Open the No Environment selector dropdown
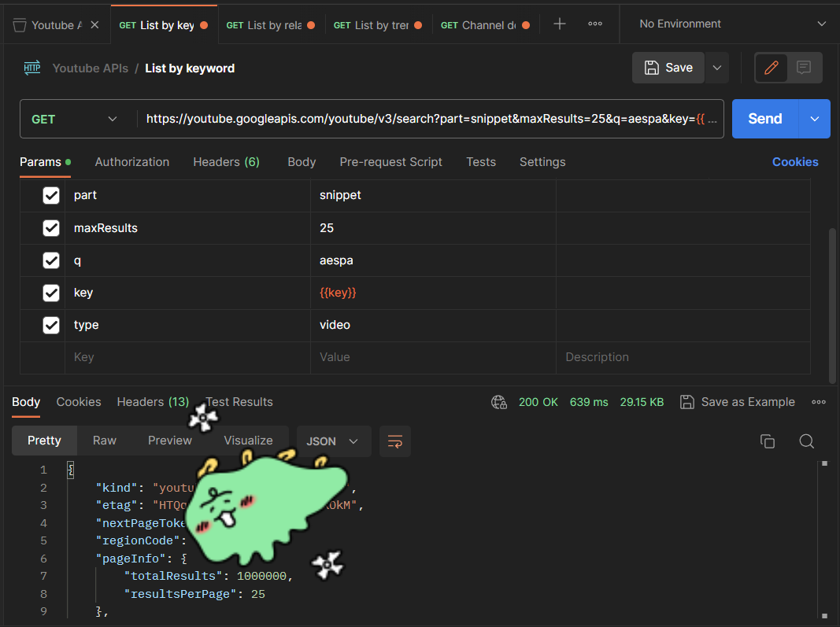 [732, 24]
